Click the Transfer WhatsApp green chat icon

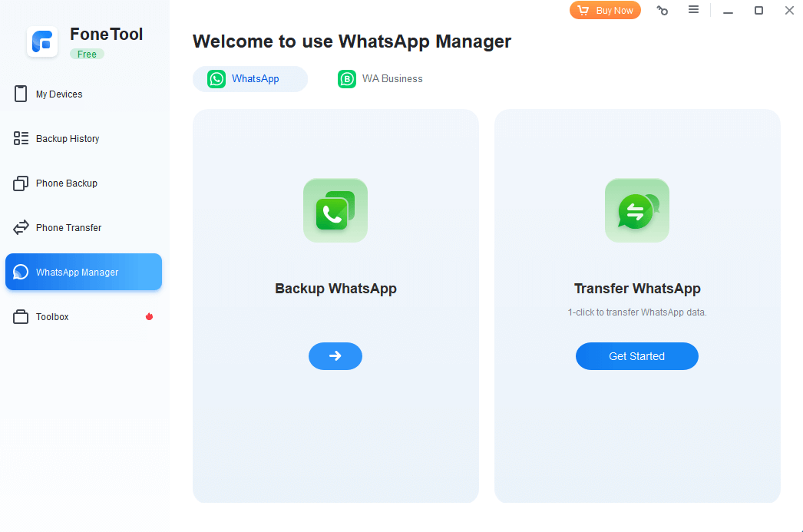pos(637,210)
